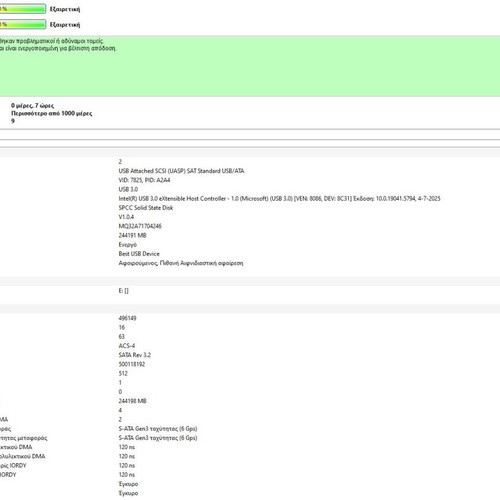Click the 'Best USB Device' row
This screenshot has width=500, height=500.
(139, 254)
